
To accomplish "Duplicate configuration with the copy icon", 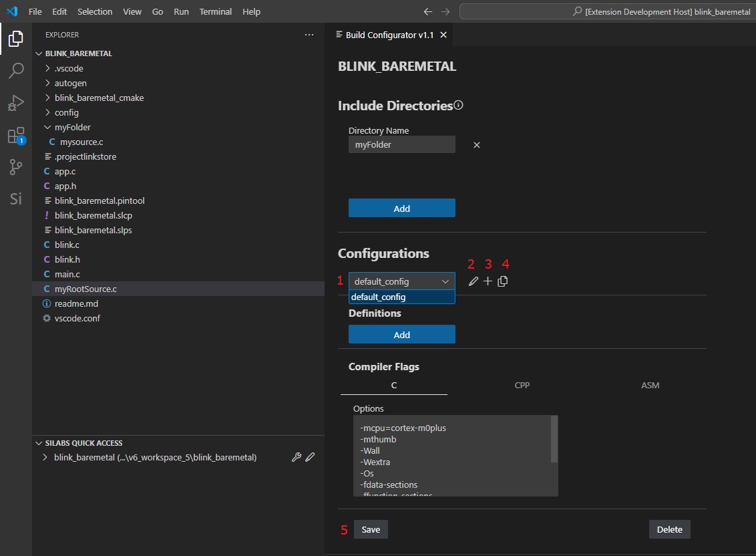I will pos(502,281).
